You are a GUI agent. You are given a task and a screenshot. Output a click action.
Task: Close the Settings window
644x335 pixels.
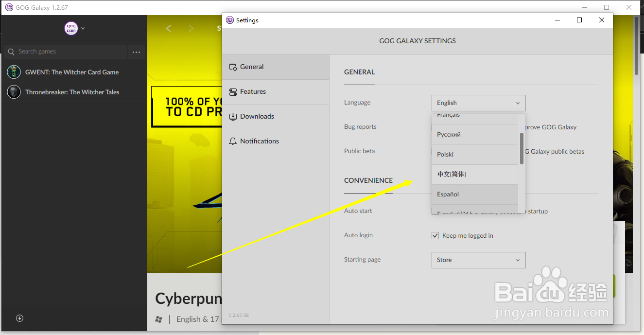pos(602,20)
